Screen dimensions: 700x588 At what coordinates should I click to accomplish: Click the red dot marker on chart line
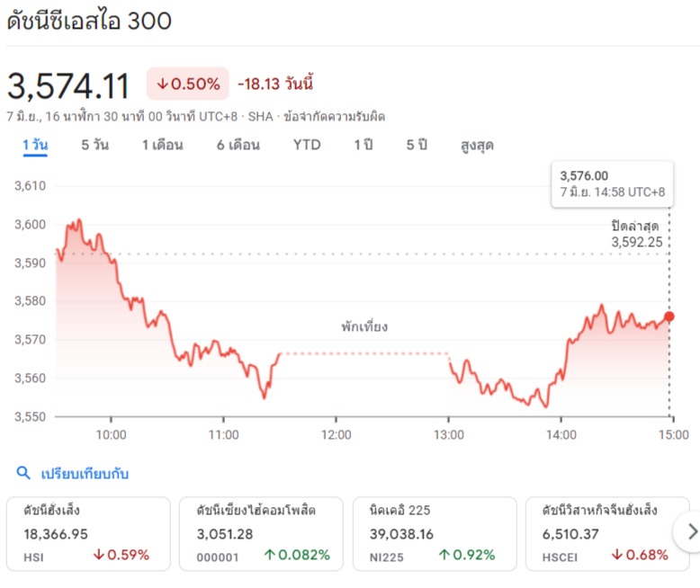click(x=669, y=316)
